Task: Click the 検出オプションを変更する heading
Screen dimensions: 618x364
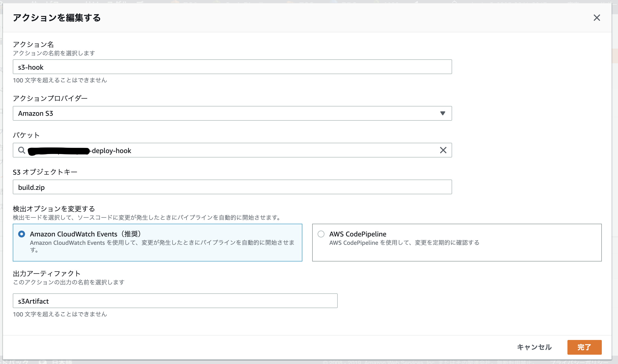Action: (x=54, y=209)
